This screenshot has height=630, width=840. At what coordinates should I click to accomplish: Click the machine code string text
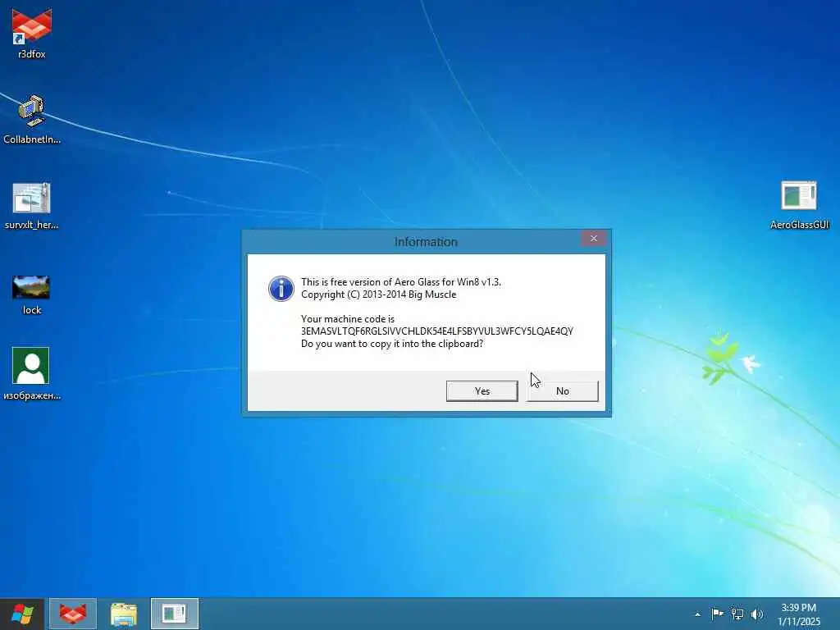pyautogui.click(x=437, y=331)
